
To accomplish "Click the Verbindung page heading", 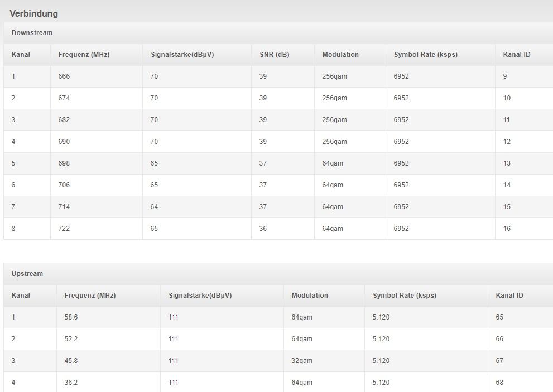I will (x=33, y=13).
